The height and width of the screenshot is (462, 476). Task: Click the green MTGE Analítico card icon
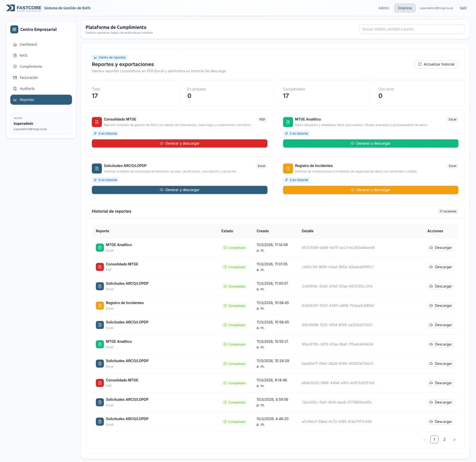point(288,122)
